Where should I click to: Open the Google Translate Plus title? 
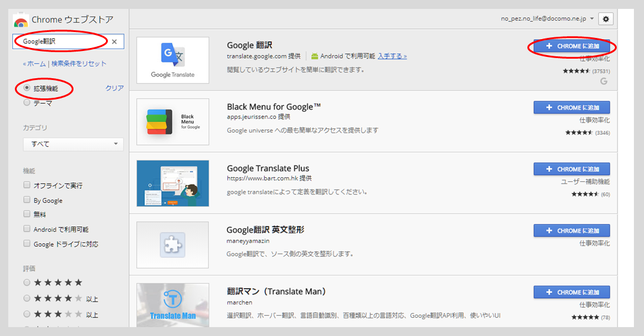[268, 168]
